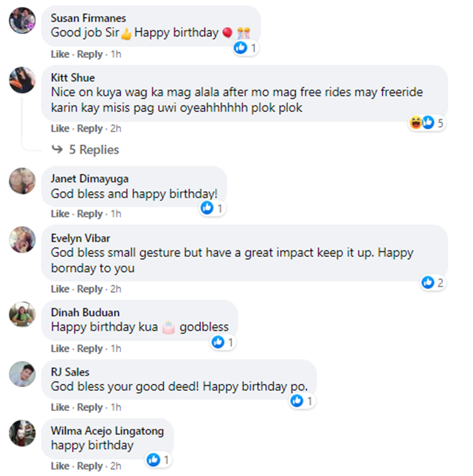Click RJ Sales' profile avatar
473x476 pixels.
(x=22, y=374)
